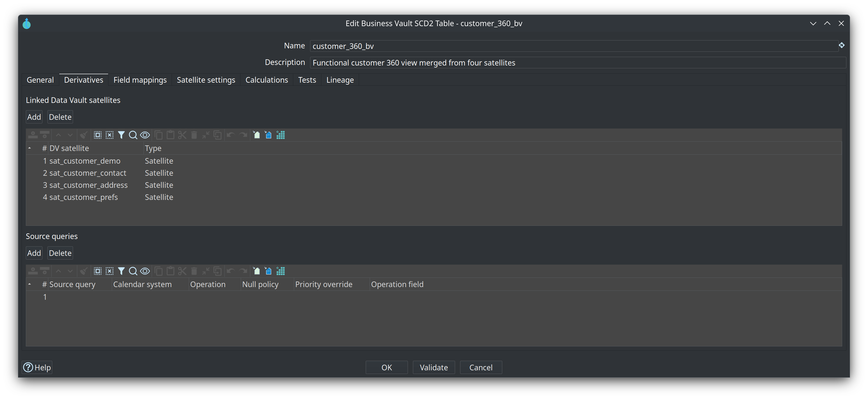Sort arrow in DV satellite table header
The width and height of the screenshot is (868, 399).
[30, 148]
